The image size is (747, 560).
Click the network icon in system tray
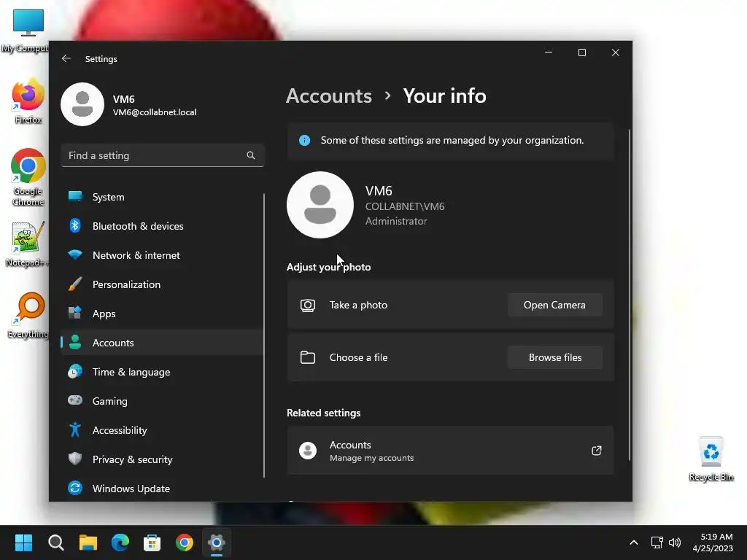[x=657, y=542]
